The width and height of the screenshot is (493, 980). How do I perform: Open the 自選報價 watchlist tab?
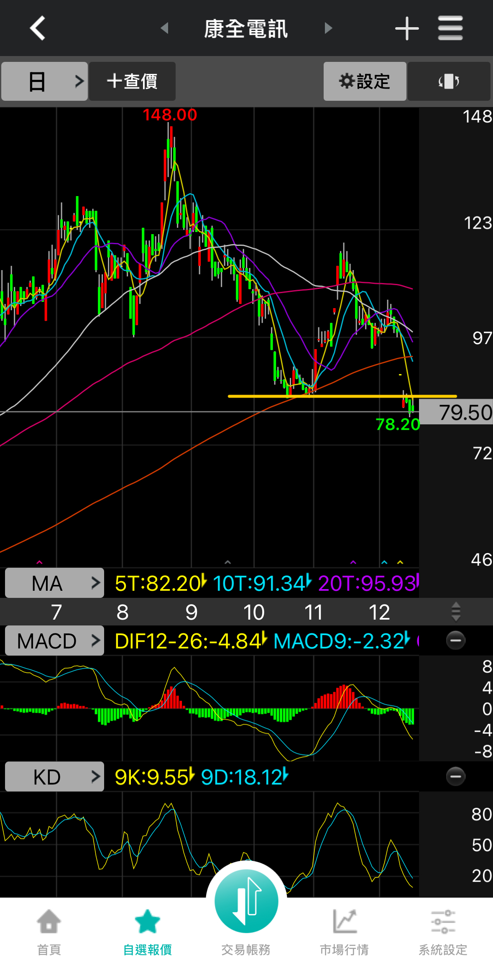tap(147, 932)
